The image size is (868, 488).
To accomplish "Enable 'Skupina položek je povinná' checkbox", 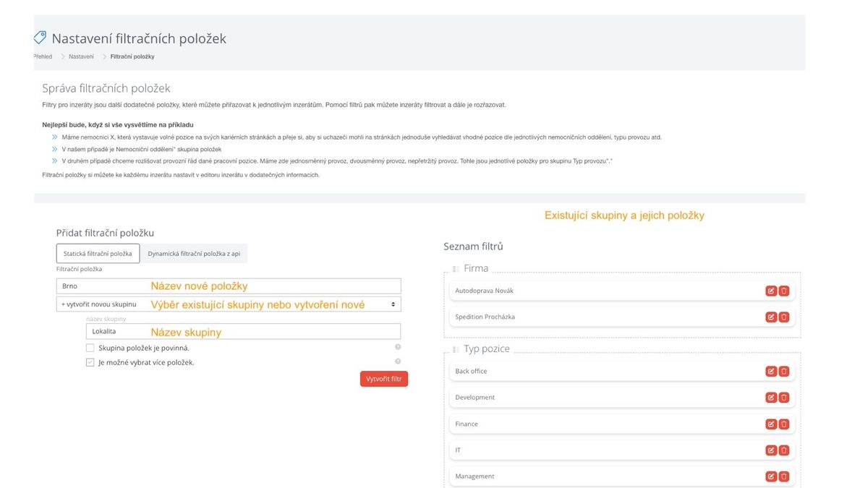I will (x=90, y=348).
